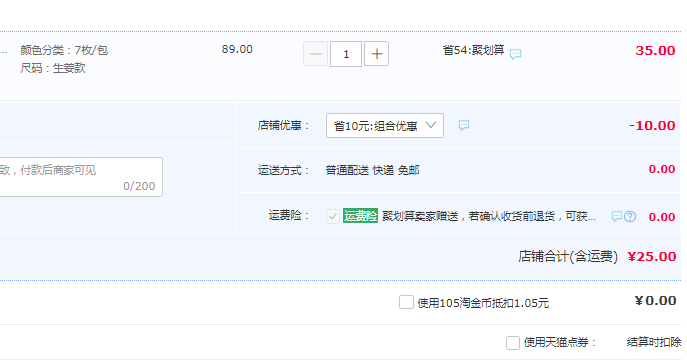Click the 店铺优惠 label
The width and height of the screenshot is (687, 361).
tap(283, 126)
